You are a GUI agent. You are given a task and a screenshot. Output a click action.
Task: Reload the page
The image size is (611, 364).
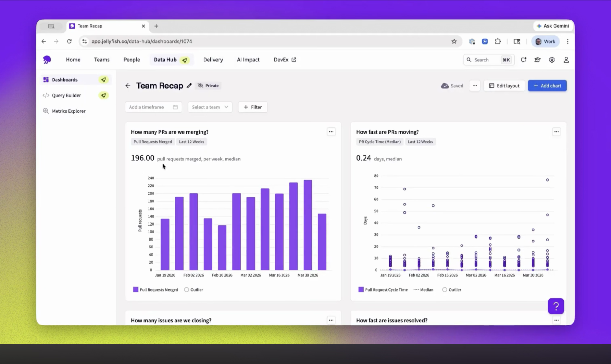point(69,41)
